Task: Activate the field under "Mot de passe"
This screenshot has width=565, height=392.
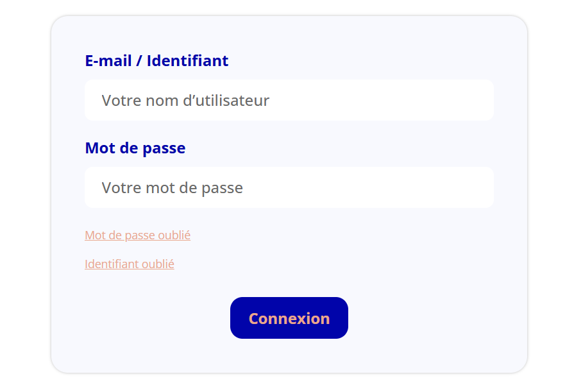Action: coord(289,187)
